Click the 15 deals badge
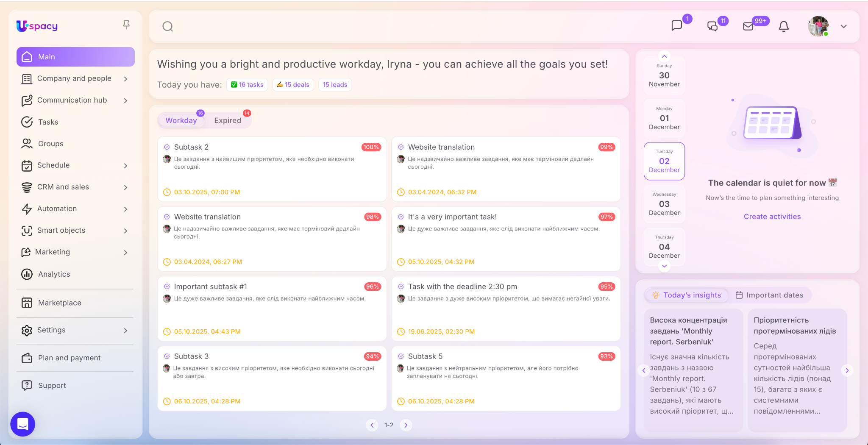868x445 pixels. (293, 85)
